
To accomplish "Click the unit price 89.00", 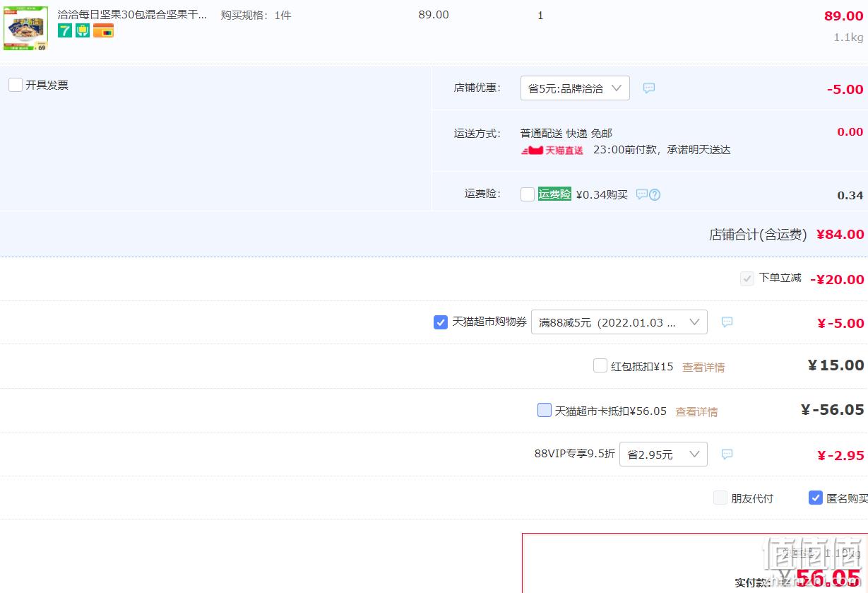I will [434, 15].
